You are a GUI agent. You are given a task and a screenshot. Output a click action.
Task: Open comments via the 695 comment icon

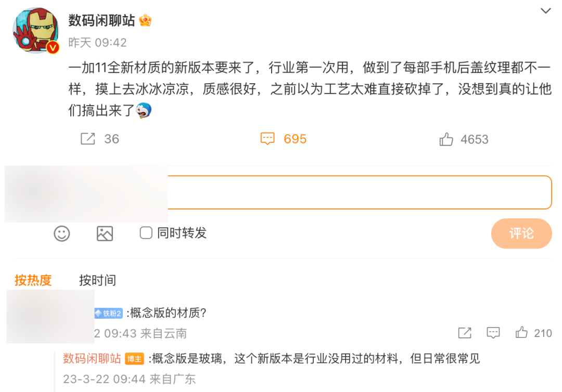[267, 139]
